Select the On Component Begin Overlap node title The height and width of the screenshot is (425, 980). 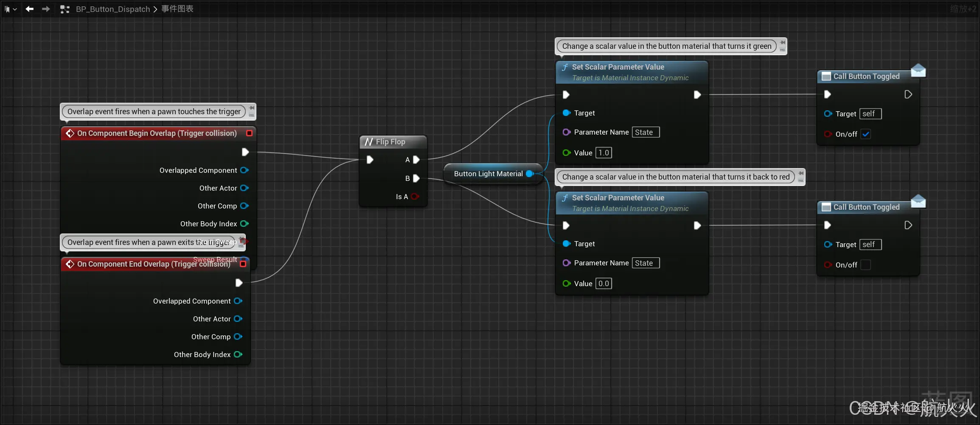pos(157,133)
